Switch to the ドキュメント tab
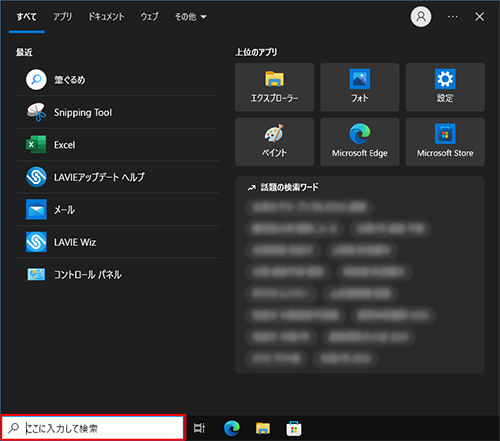500x441 pixels. tap(106, 17)
